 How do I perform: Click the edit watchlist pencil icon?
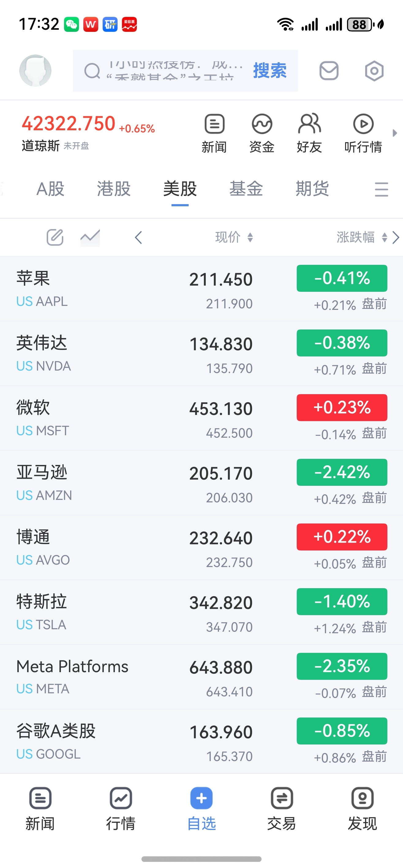coord(55,237)
